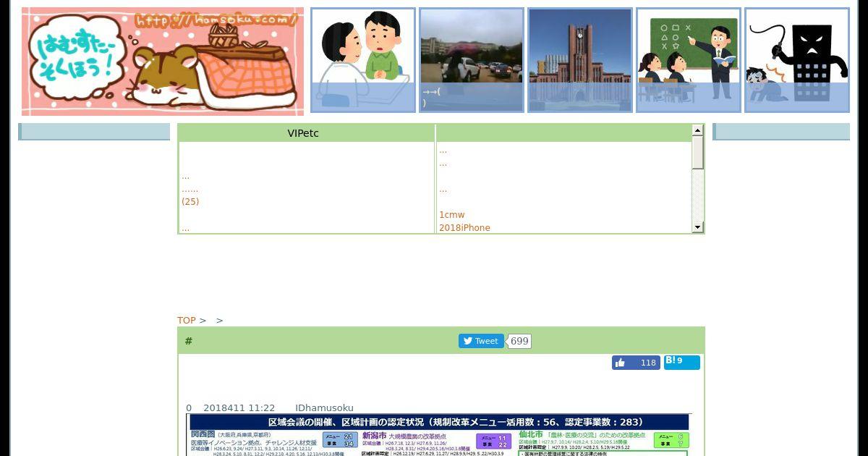
Task: Go to TOP breadcrumb link
Action: coord(187,320)
